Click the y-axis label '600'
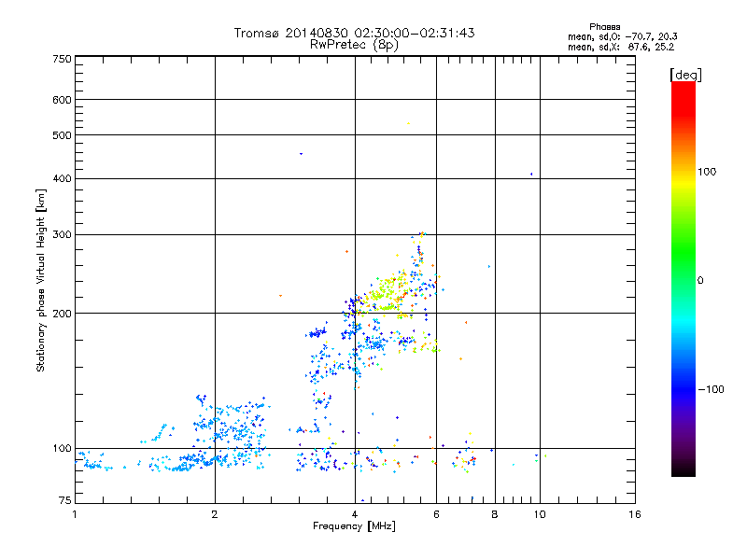The height and width of the screenshot is (560, 747). (62, 100)
